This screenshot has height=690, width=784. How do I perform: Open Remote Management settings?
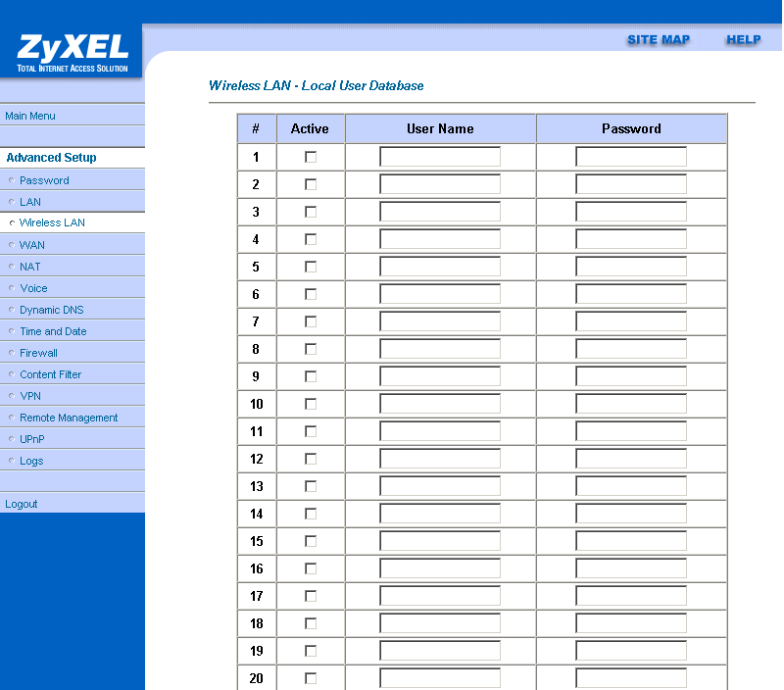[69, 417]
